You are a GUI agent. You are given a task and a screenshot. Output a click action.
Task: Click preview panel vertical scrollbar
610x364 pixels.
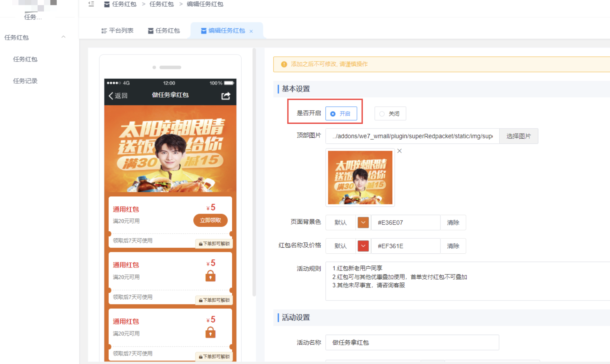click(x=254, y=172)
